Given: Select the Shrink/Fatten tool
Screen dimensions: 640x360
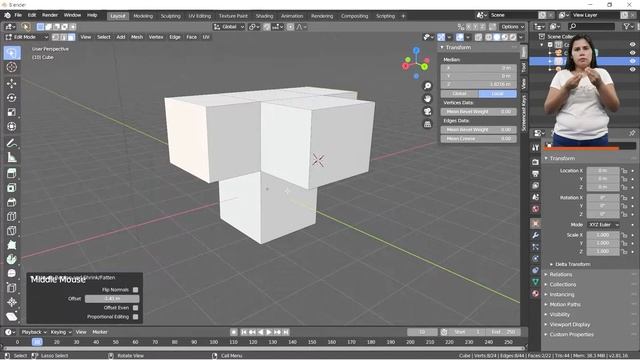Looking at the screenshot, I should click(12, 302).
